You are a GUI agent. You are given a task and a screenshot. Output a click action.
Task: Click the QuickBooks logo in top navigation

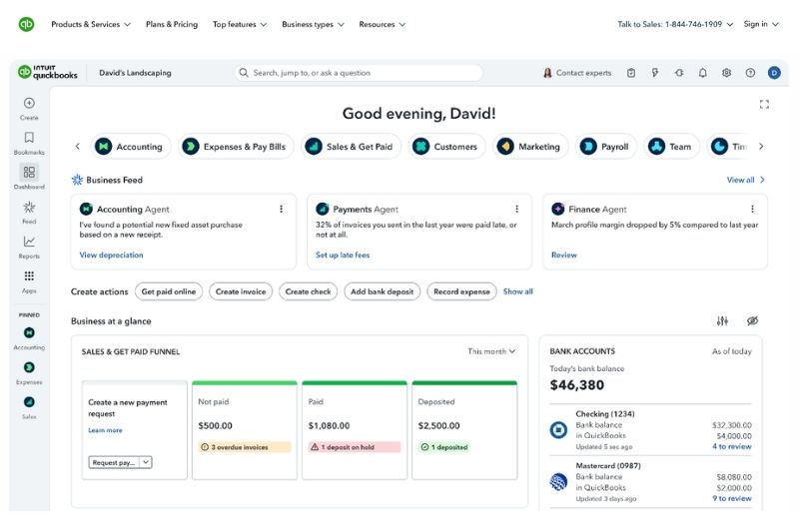(x=26, y=24)
